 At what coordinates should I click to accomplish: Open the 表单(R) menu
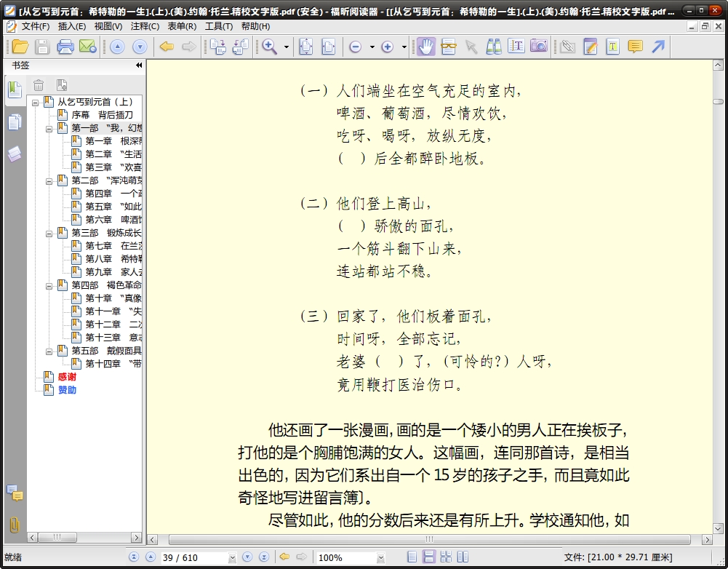tap(182, 26)
